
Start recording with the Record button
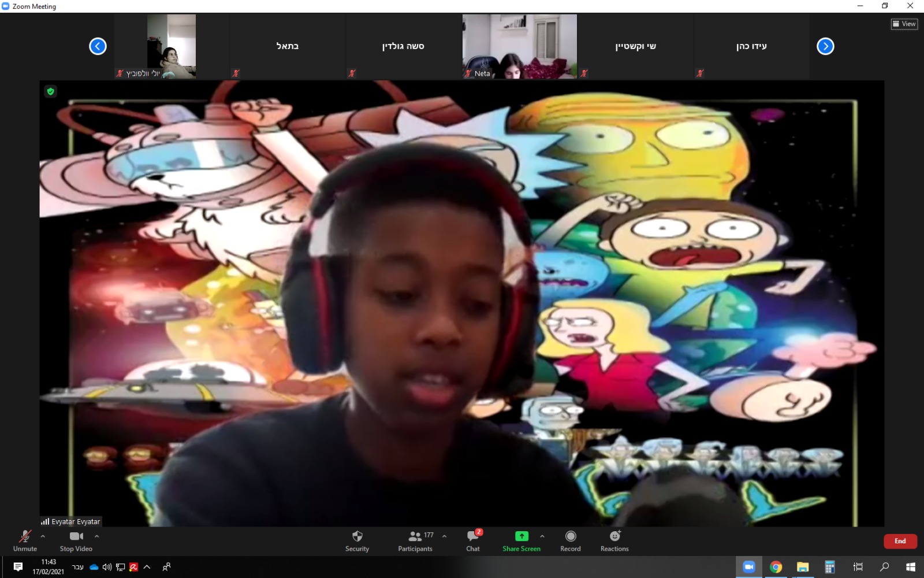[571, 541]
